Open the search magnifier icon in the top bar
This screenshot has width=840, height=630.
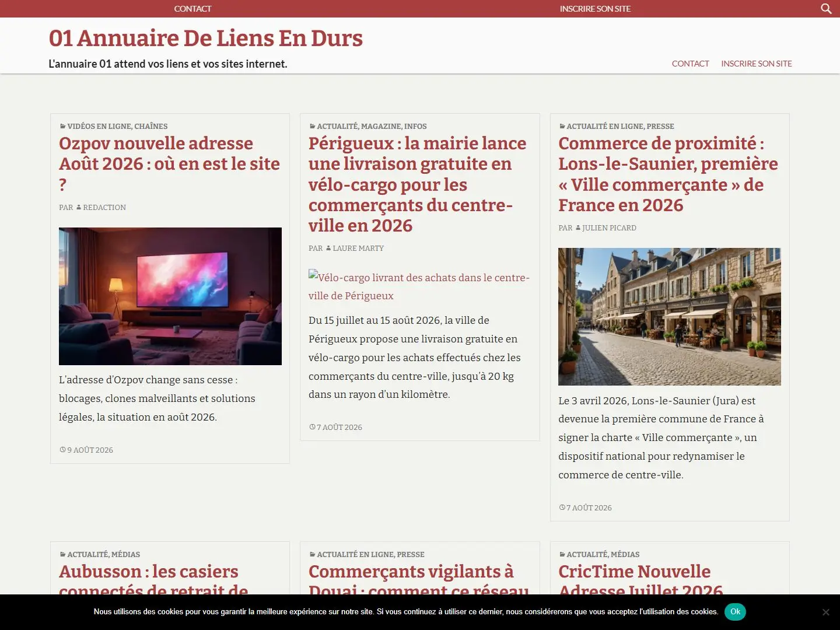(826, 9)
